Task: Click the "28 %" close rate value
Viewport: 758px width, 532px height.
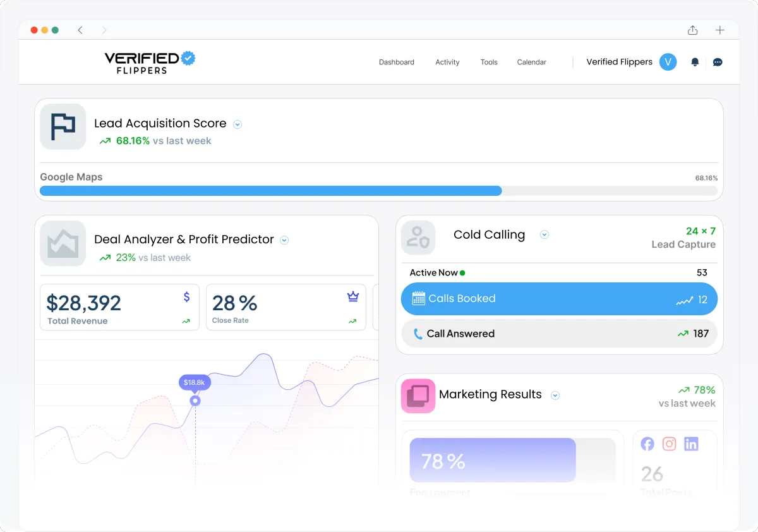Action: pyautogui.click(x=234, y=303)
